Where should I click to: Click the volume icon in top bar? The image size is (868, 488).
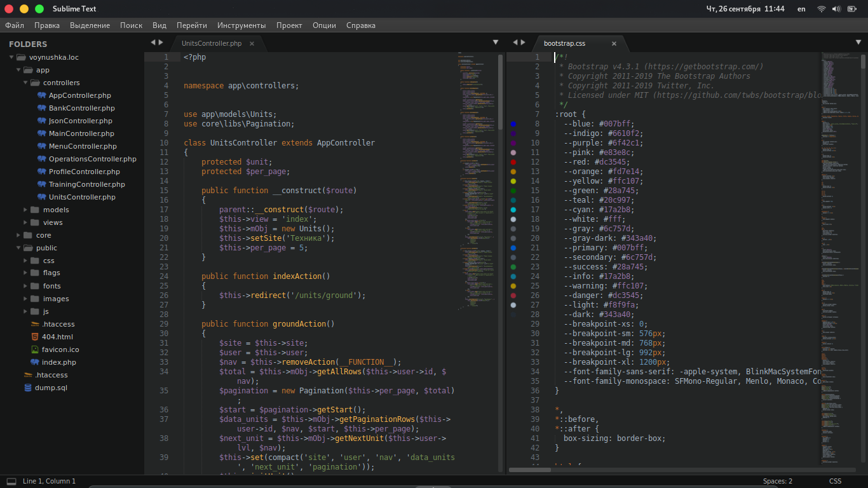[836, 9]
